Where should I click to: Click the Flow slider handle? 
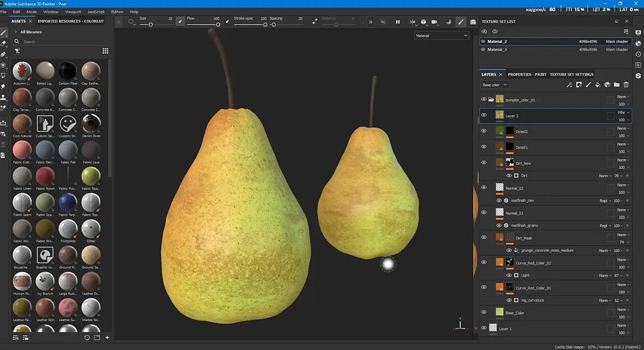[x=218, y=25]
